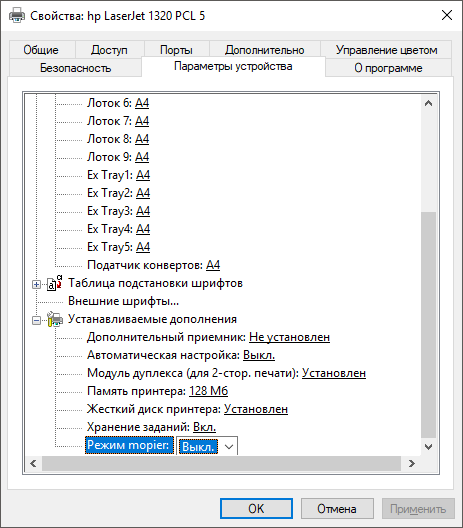Switch to the Общие tab

pos(41,50)
